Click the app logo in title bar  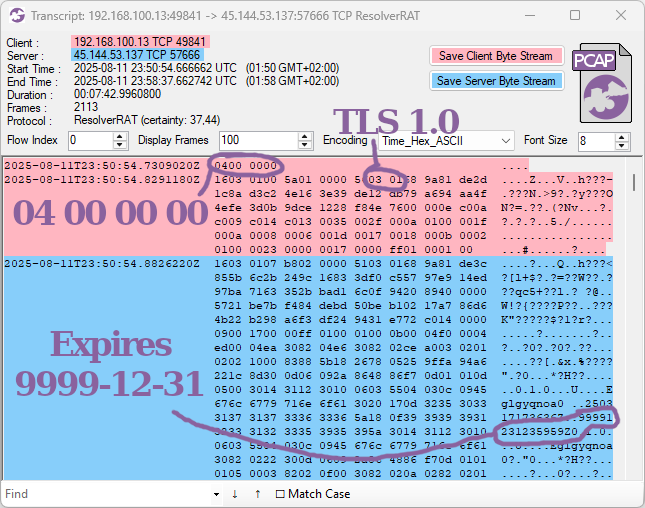(17, 16)
